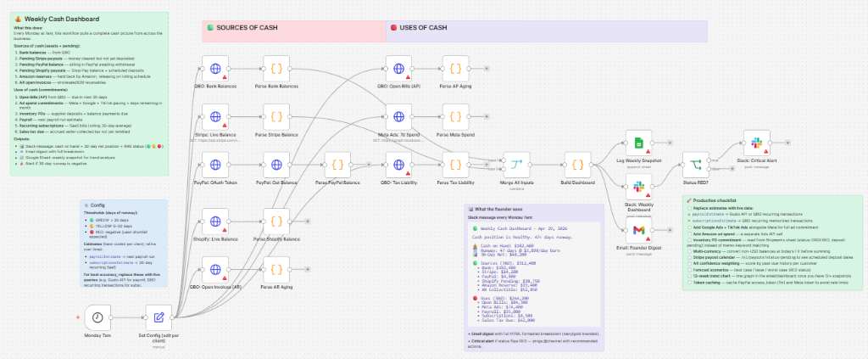Check the 'Token caching' checkbox
Image resolution: width=868 pixels, height=359 pixels.
click(688, 282)
